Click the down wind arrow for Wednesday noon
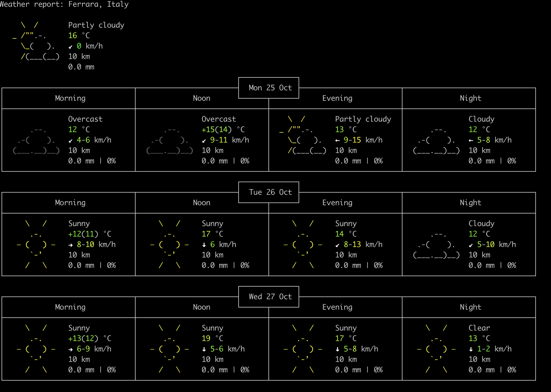 coord(204,349)
